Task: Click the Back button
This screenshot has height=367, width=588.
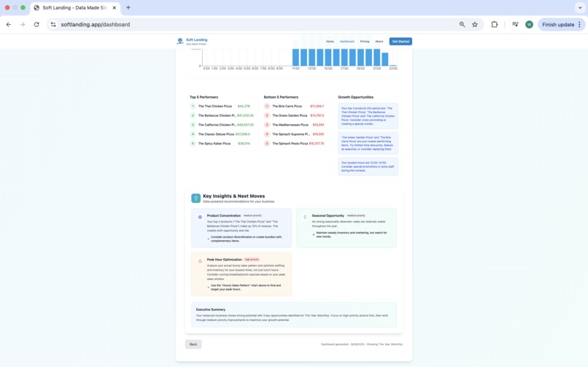Action: pyautogui.click(x=193, y=344)
